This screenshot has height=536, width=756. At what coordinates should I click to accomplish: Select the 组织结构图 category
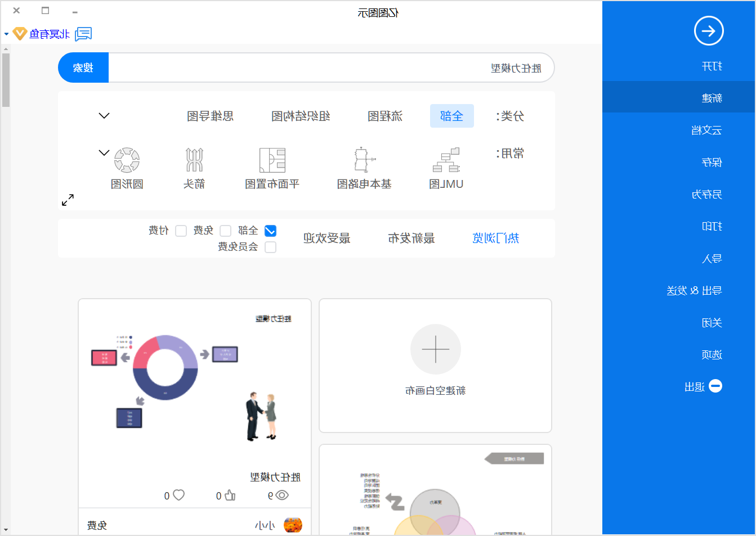(x=301, y=116)
